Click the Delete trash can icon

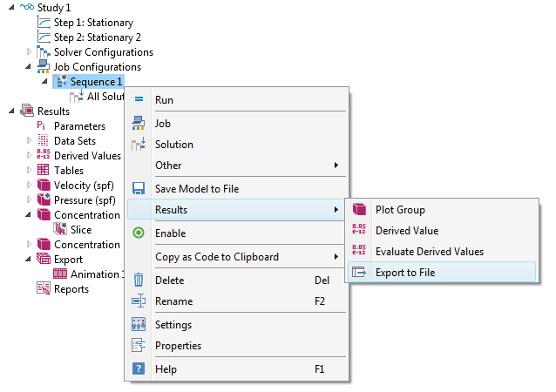[x=139, y=280]
